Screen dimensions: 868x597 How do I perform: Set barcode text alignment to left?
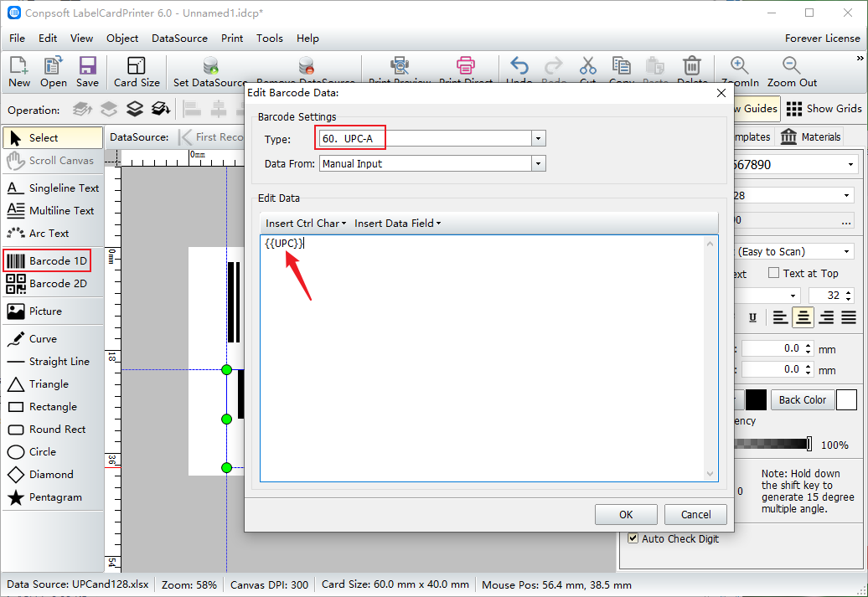(780, 317)
